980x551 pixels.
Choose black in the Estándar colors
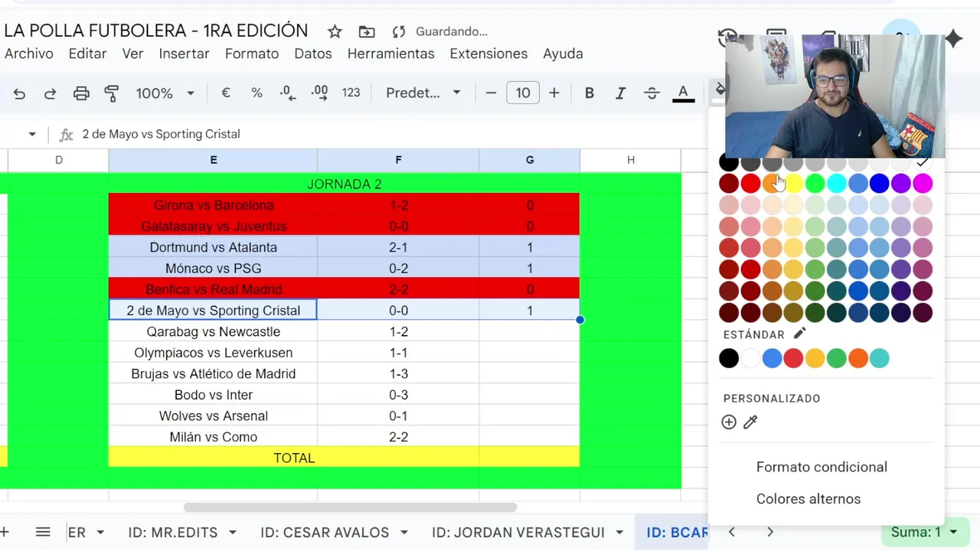729,357
